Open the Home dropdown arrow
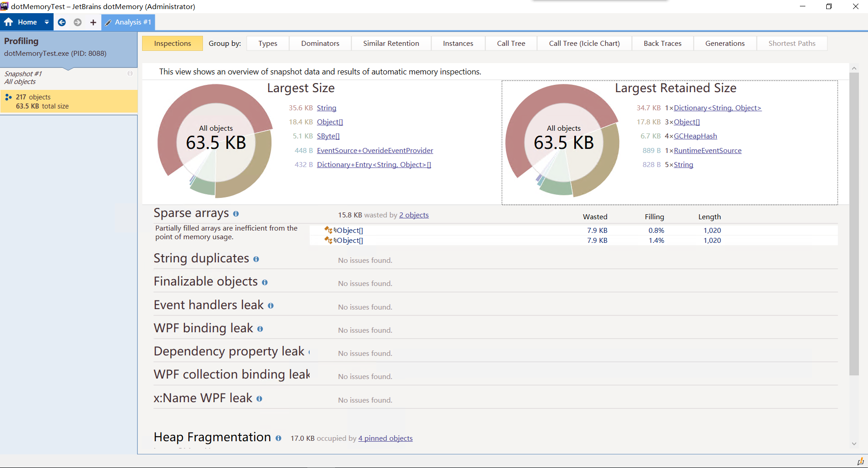The image size is (868, 468). click(x=46, y=22)
